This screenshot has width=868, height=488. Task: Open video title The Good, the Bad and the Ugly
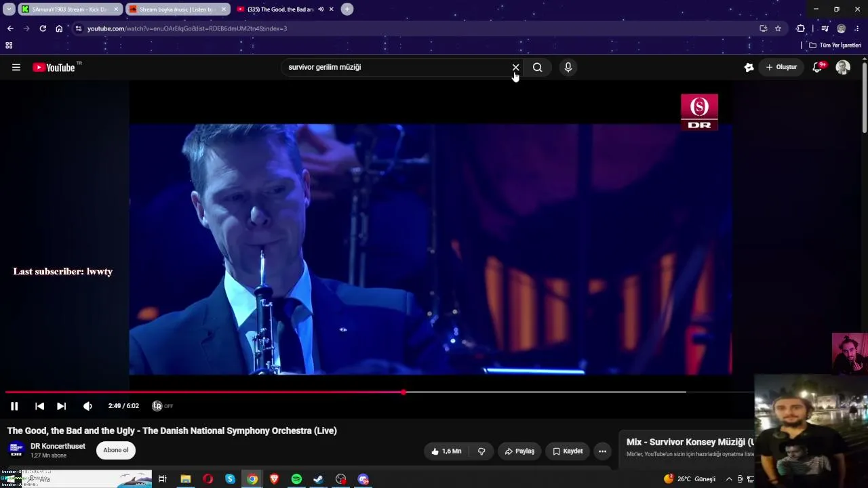172,430
